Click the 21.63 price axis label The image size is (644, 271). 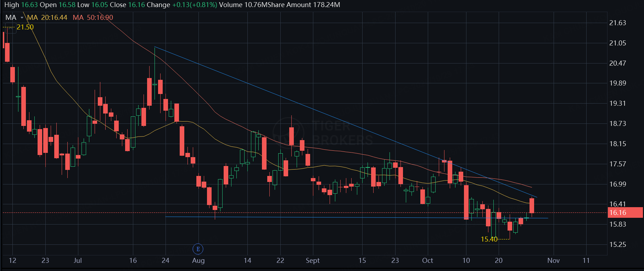tap(617, 23)
